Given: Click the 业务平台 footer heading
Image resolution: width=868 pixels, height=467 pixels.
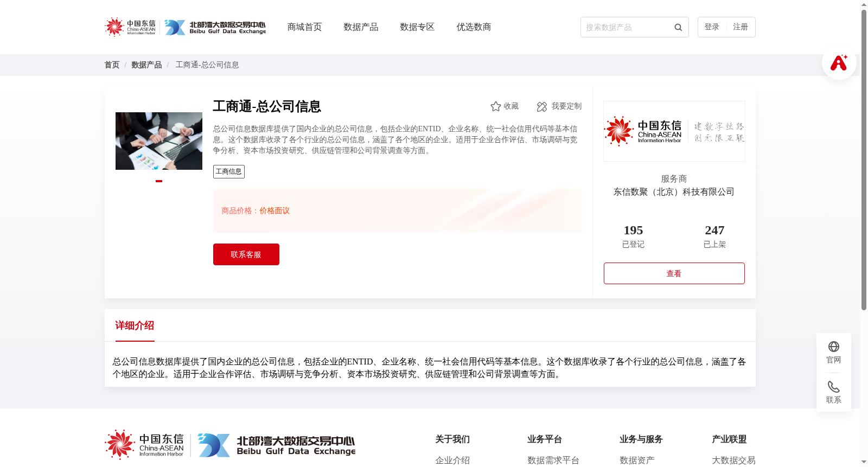Looking at the screenshot, I should pyautogui.click(x=545, y=439).
